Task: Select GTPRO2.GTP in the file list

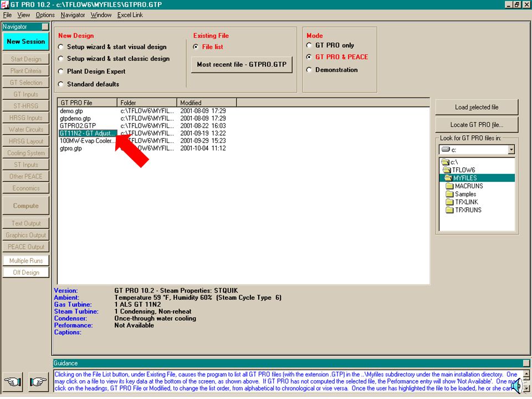Action: coord(78,126)
